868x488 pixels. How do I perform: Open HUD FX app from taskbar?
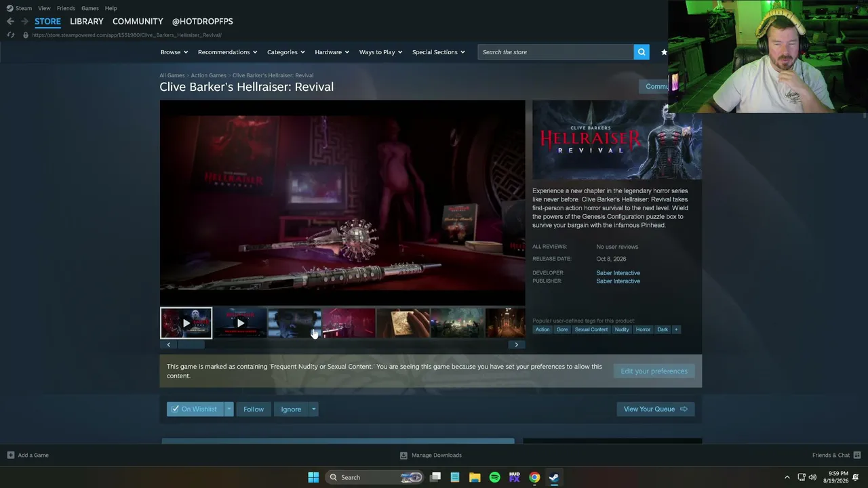[515, 477]
